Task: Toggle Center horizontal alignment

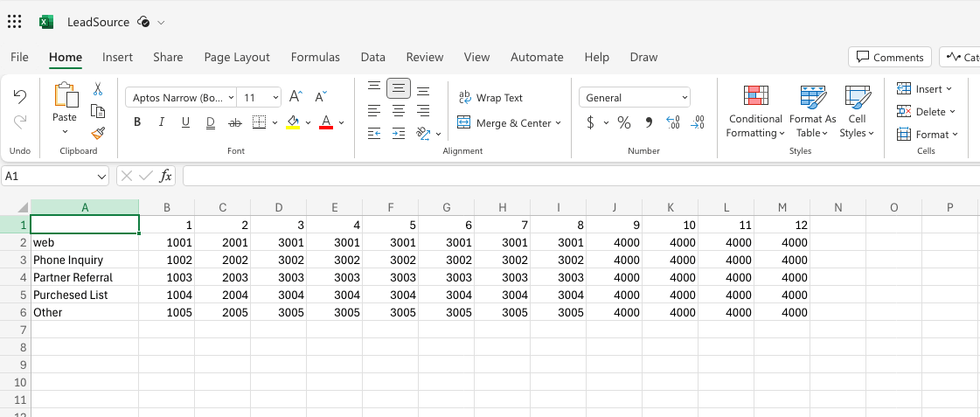Action: [398, 111]
